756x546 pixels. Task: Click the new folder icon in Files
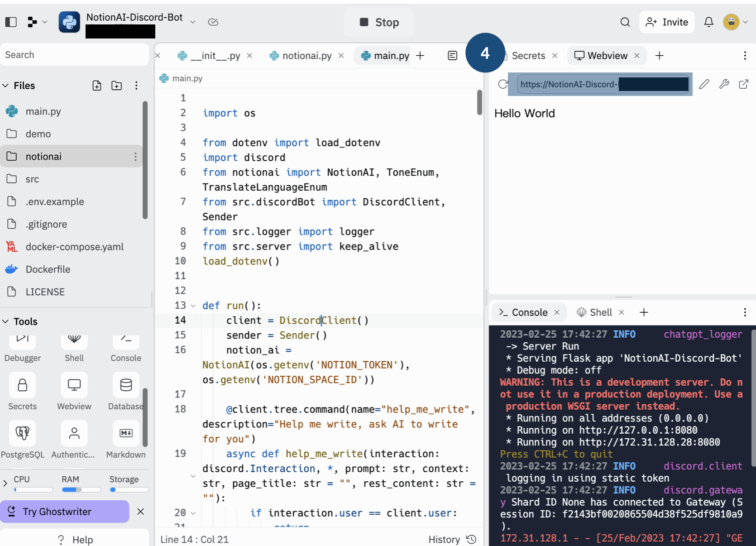116,86
